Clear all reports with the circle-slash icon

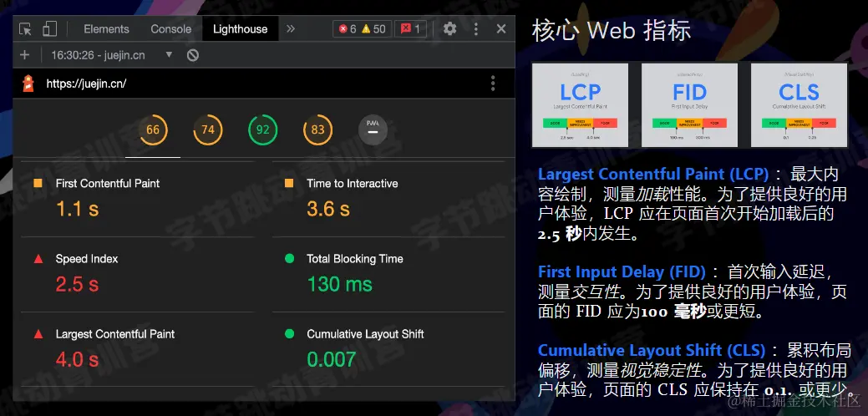193,55
